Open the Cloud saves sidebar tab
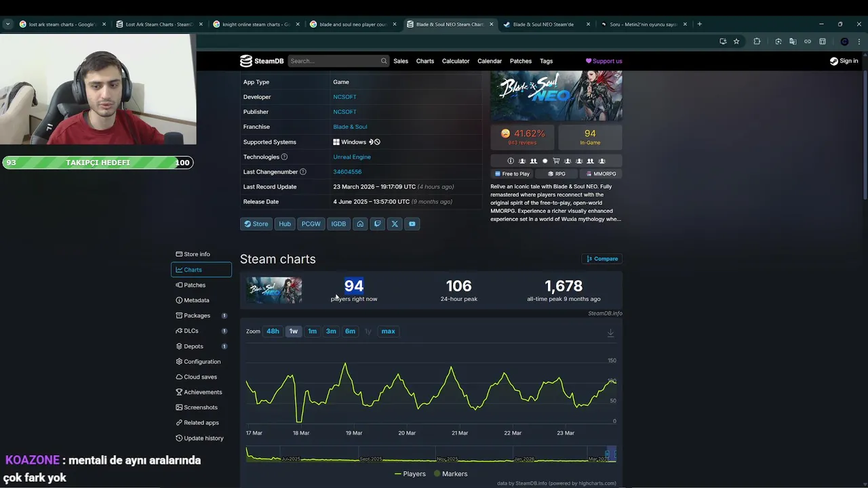The height and width of the screenshot is (488, 868). point(201,377)
